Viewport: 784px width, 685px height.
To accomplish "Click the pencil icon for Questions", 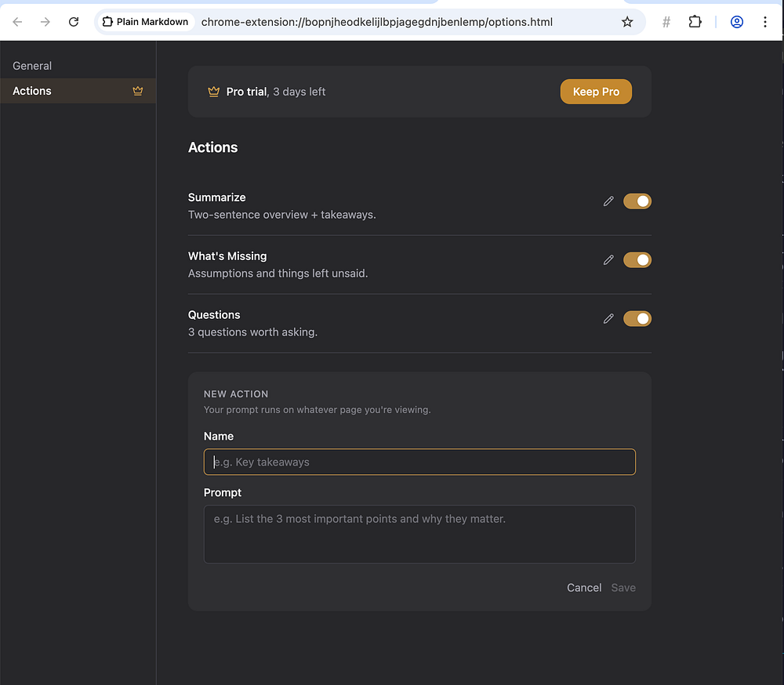I will (x=608, y=318).
